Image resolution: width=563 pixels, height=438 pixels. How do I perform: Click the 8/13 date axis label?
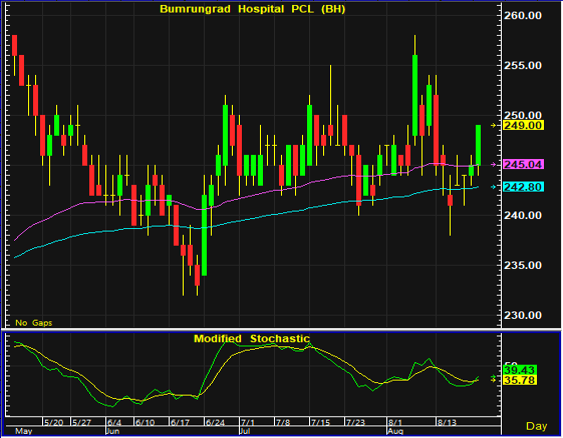(447, 422)
